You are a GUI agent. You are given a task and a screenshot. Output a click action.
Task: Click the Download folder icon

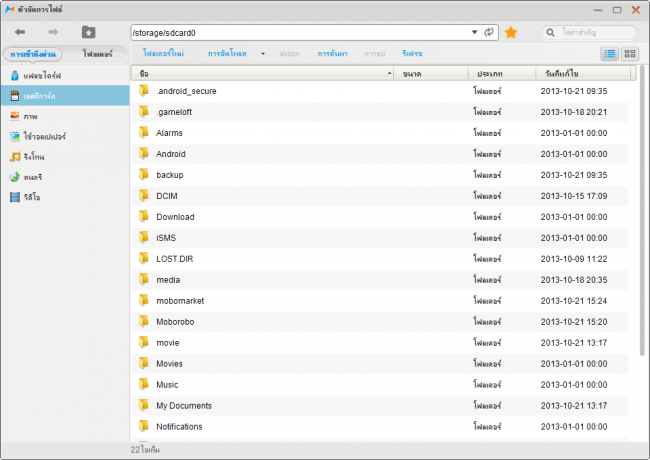click(x=143, y=216)
